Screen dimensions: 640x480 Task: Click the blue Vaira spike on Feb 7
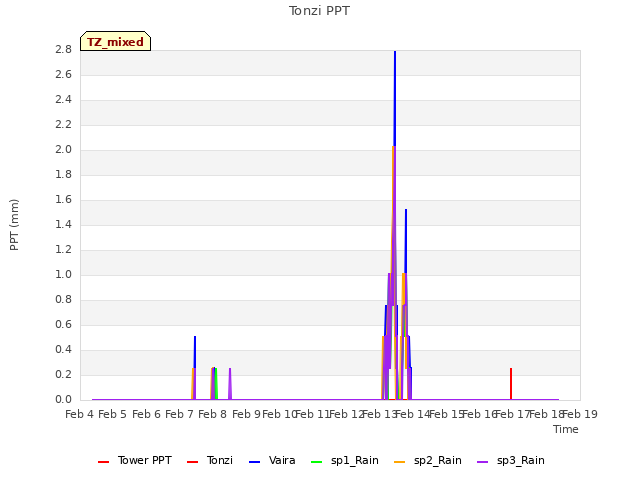195,352
